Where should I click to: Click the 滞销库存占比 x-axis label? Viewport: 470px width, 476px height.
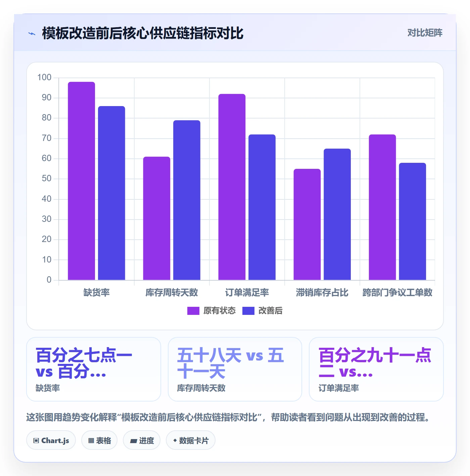[x=322, y=292]
